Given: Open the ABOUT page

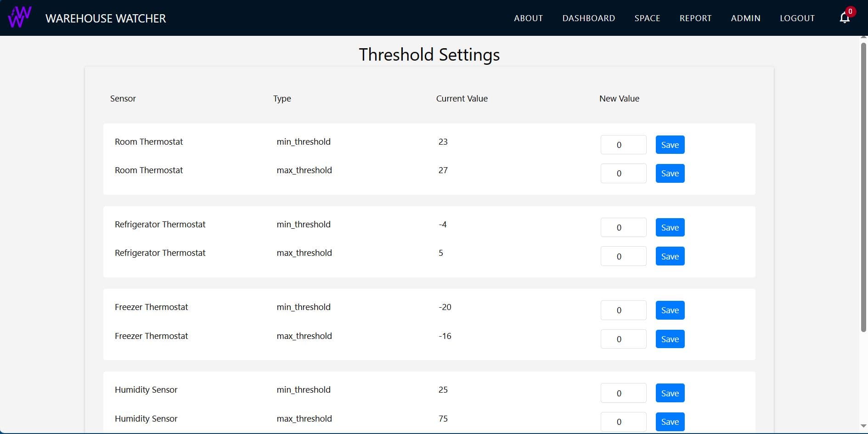Looking at the screenshot, I should tap(528, 18).
